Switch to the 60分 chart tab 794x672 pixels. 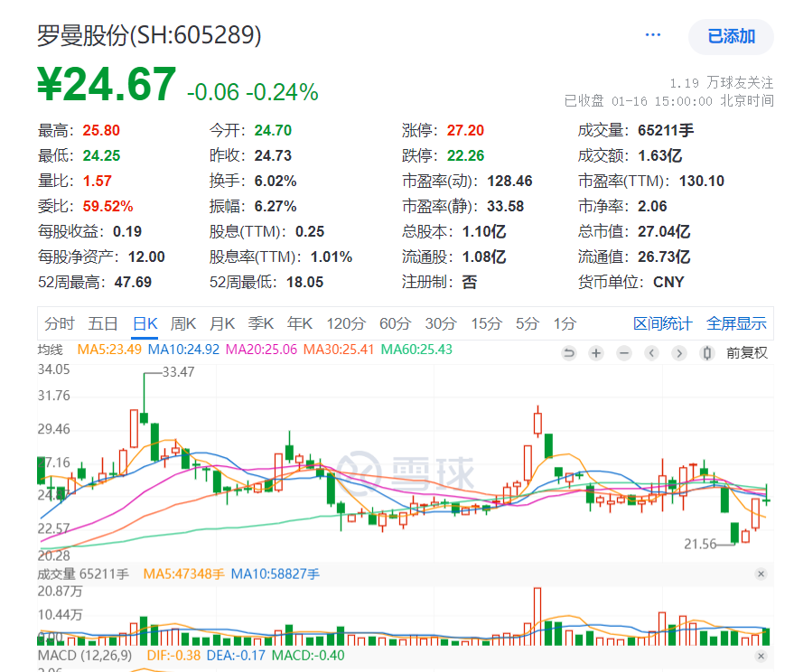(x=395, y=323)
